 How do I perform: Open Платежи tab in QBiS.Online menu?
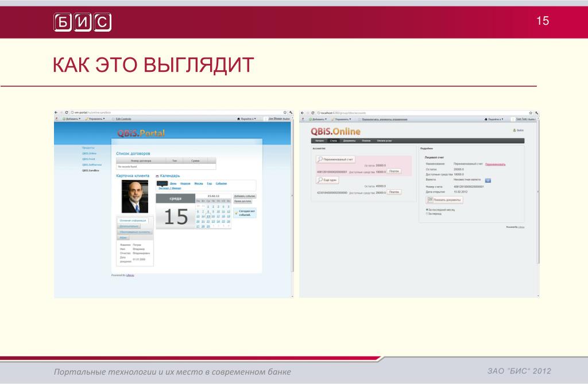click(366, 141)
